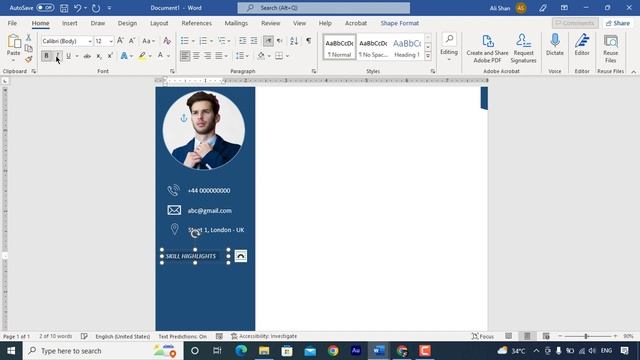Toggle AutoSave switch

pyautogui.click(x=45, y=8)
